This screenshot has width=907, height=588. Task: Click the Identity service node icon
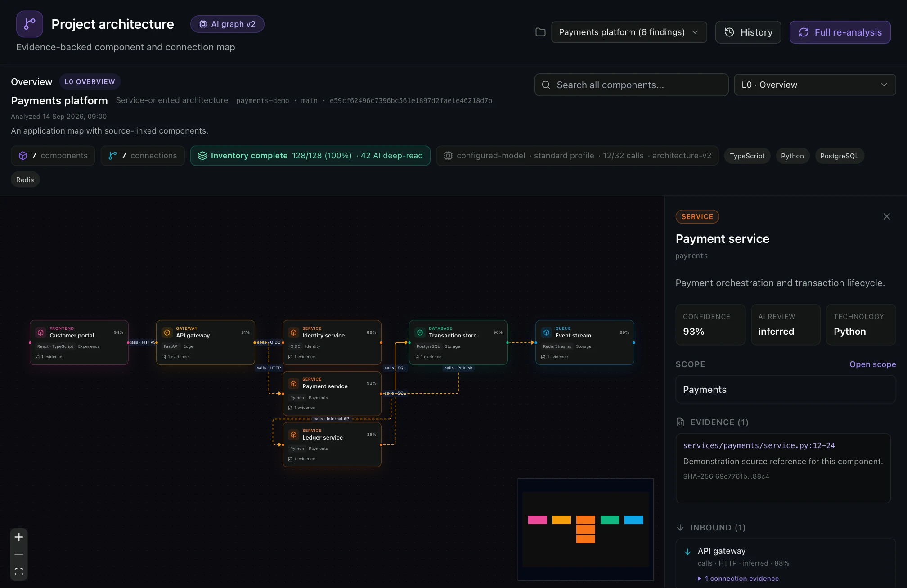pyautogui.click(x=293, y=332)
